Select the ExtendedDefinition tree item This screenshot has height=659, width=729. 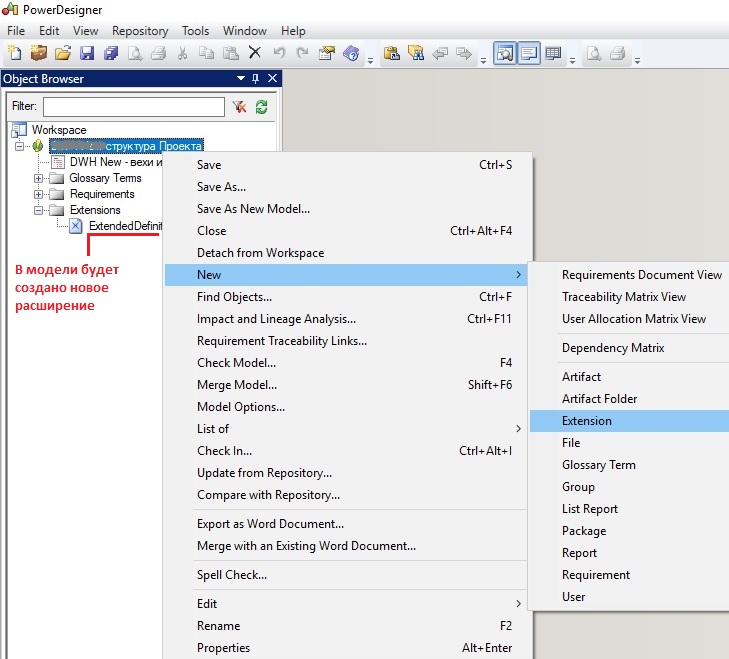point(126,226)
